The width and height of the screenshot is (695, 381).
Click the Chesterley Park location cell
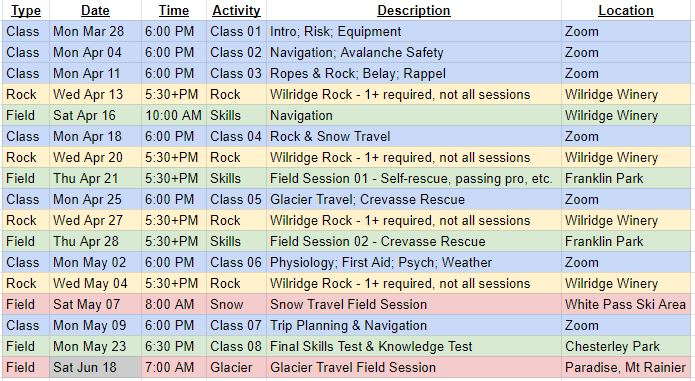(x=626, y=346)
